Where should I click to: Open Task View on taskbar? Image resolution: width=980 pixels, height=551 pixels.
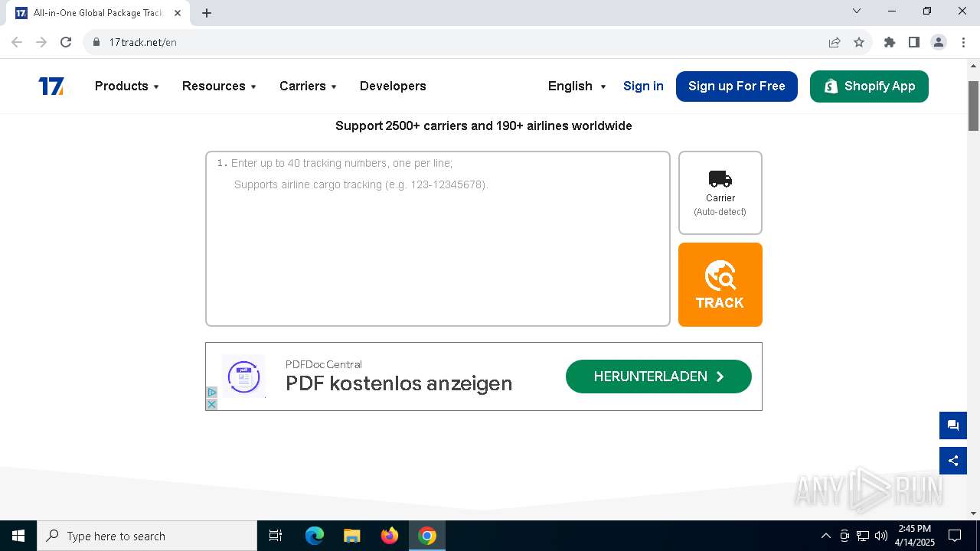(276, 536)
